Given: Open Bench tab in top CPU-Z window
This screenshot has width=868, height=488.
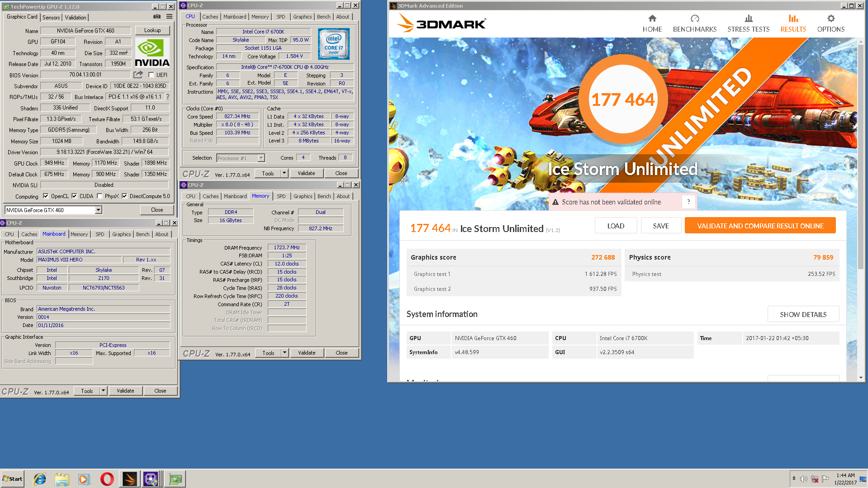Looking at the screenshot, I should (x=323, y=17).
